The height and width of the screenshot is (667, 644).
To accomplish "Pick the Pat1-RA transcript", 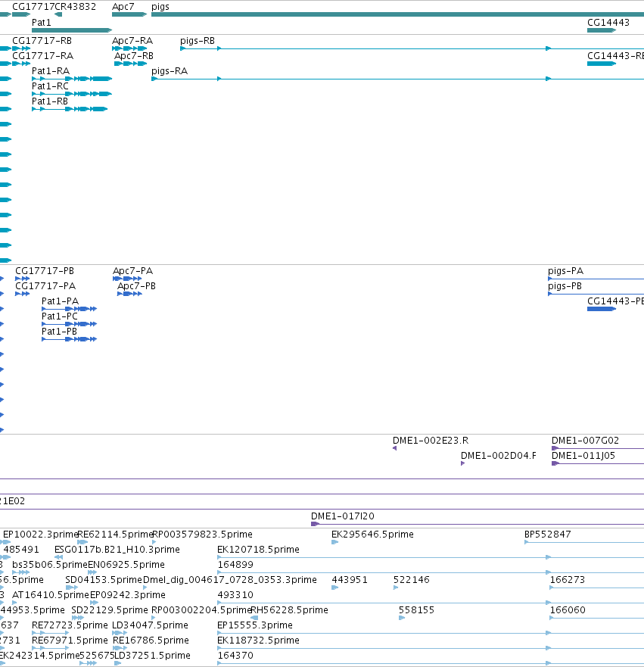I will [72, 79].
